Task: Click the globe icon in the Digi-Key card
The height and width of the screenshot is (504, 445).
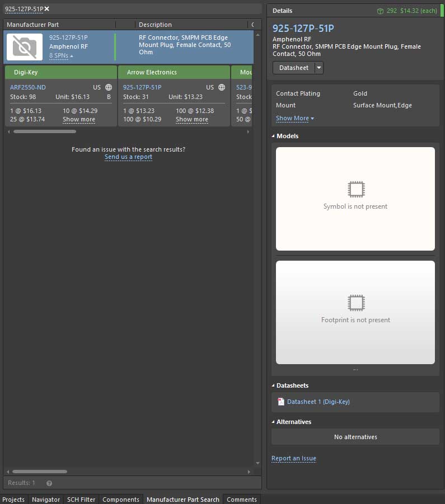Action: [109, 87]
